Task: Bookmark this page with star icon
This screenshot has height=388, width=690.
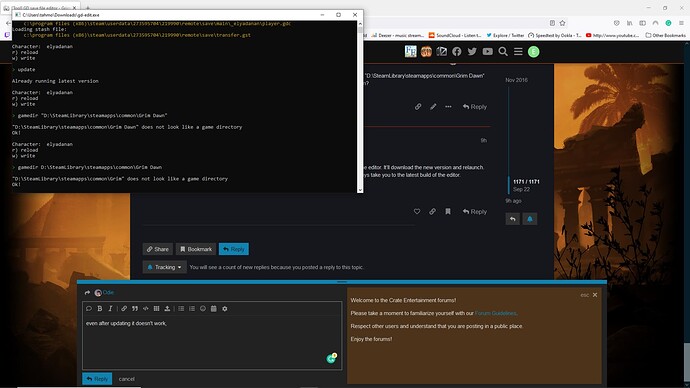Action: click(562, 23)
